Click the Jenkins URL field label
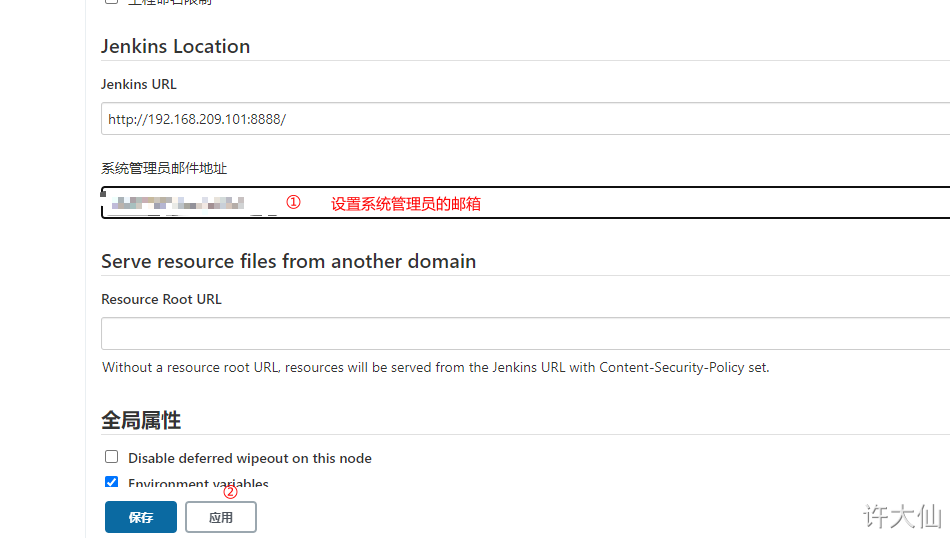Image resolution: width=950 pixels, height=538 pixels. pos(139,84)
